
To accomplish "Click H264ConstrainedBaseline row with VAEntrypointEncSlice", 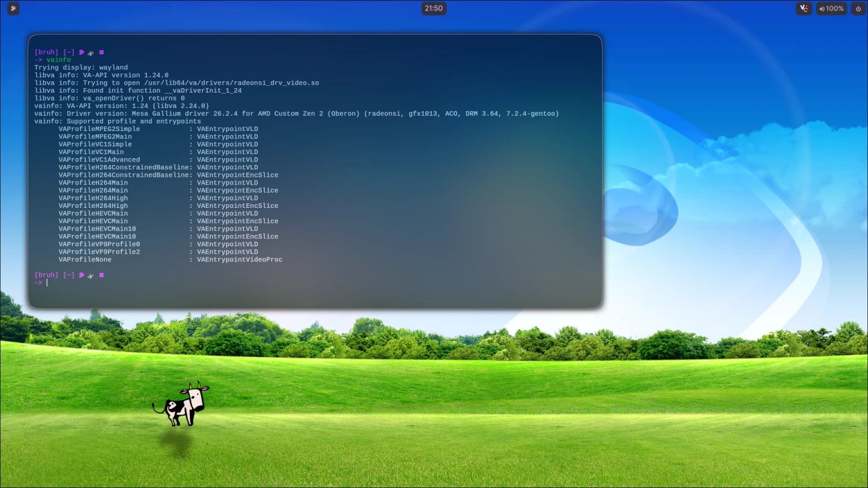I will point(168,175).
